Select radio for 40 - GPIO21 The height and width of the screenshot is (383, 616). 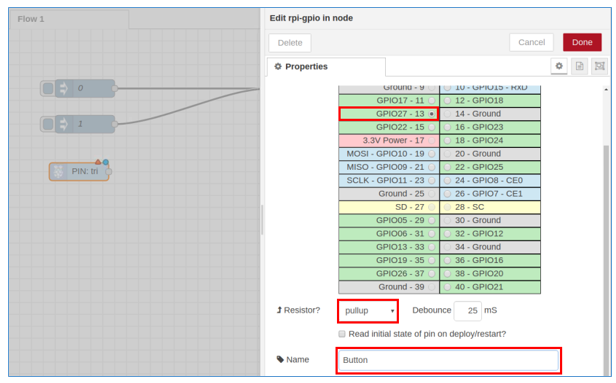click(x=447, y=287)
